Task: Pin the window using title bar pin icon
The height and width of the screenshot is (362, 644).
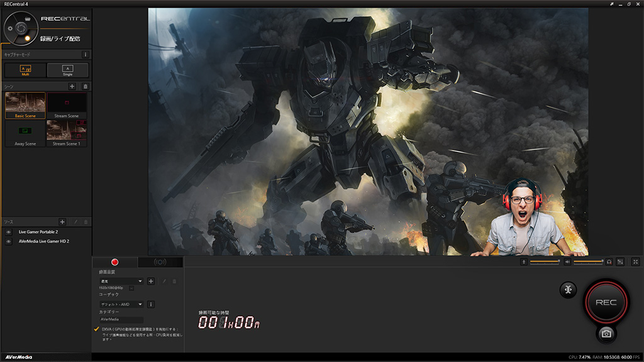Action: click(611, 4)
